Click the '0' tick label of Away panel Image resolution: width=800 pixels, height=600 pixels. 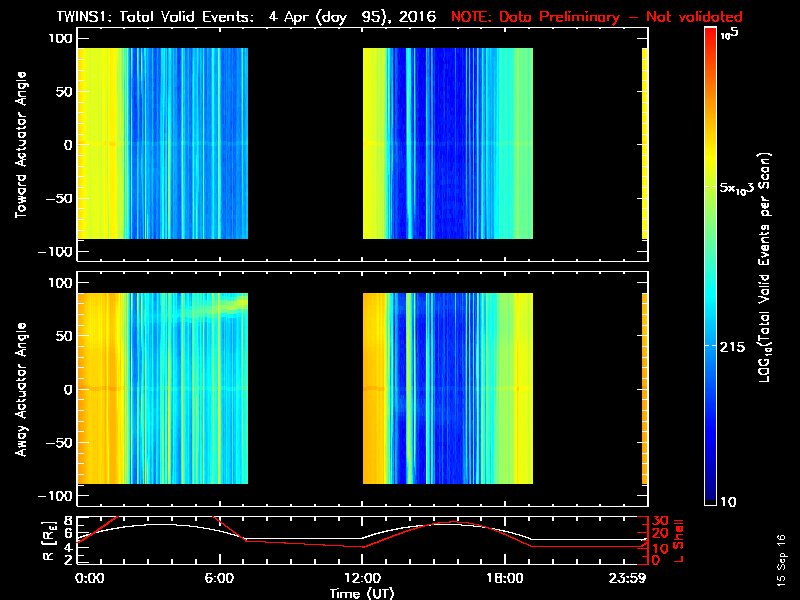pos(68,390)
